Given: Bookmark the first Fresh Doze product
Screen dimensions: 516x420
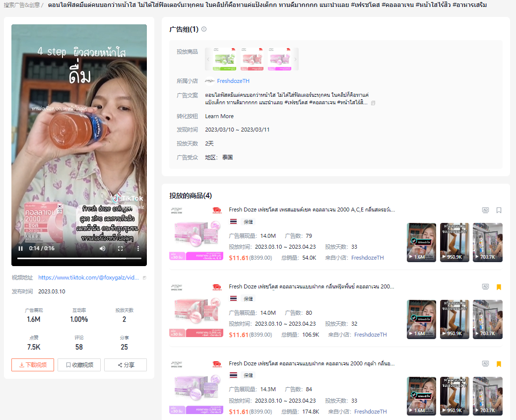Looking at the screenshot, I should coord(499,210).
